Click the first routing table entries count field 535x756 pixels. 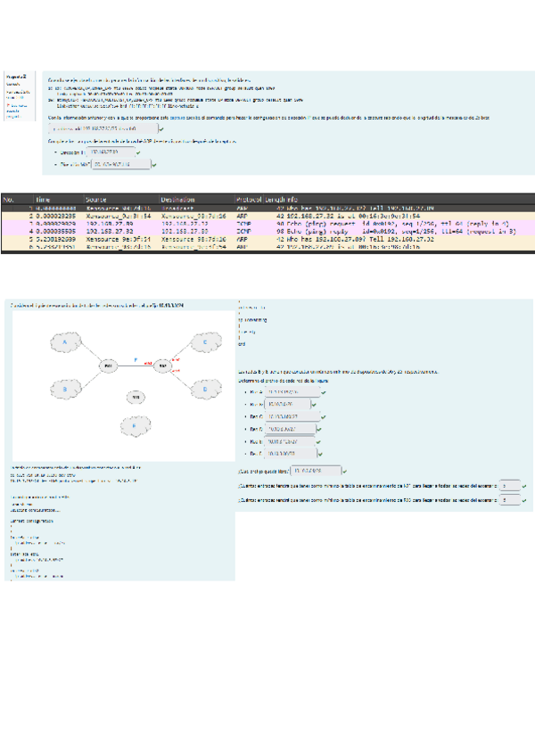[x=510, y=486]
